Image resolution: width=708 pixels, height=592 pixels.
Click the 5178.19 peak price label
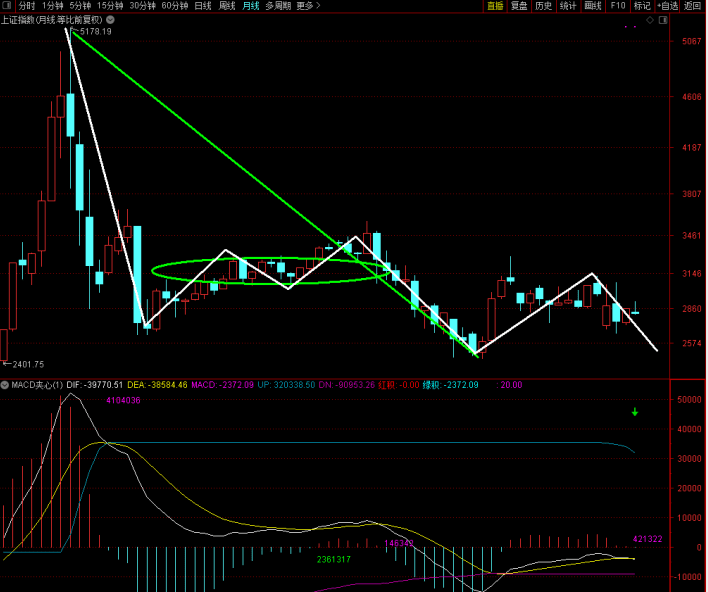coord(94,31)
